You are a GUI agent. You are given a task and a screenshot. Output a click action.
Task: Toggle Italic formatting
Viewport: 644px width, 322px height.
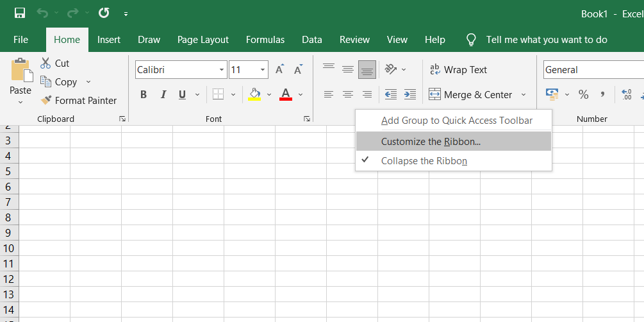(163, 94)
